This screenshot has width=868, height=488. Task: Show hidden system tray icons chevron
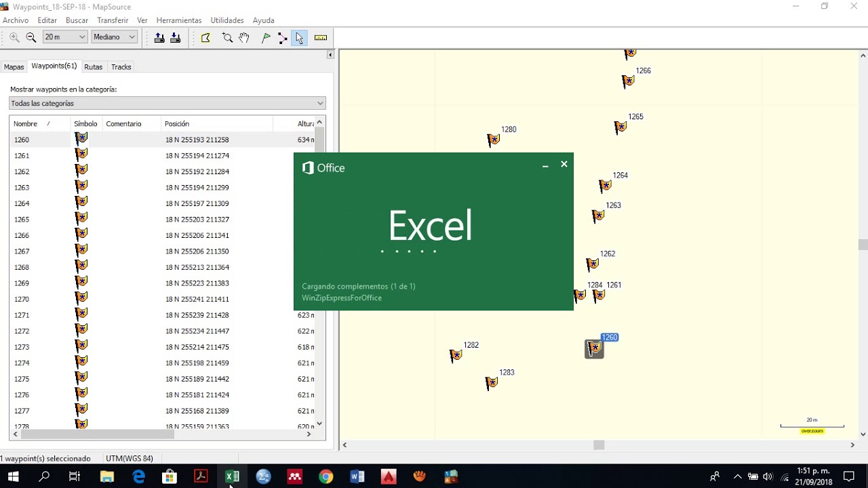(x=738, y=476)
